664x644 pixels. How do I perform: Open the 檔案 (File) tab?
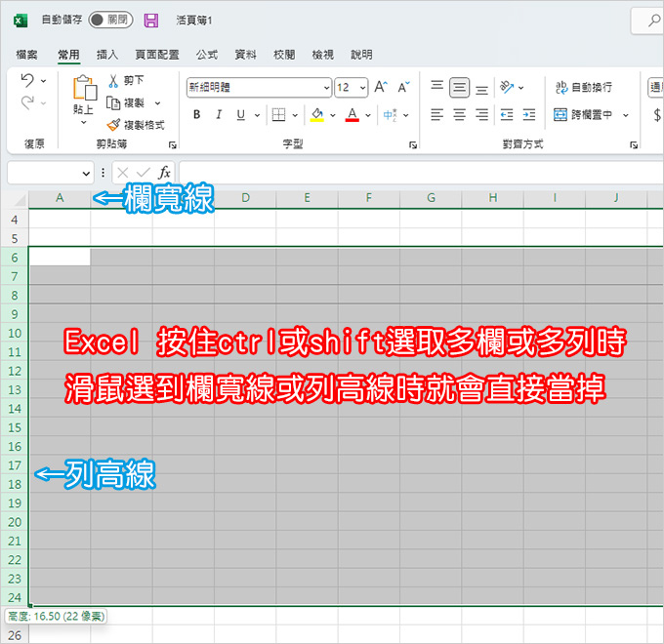(x=26, y=55)
